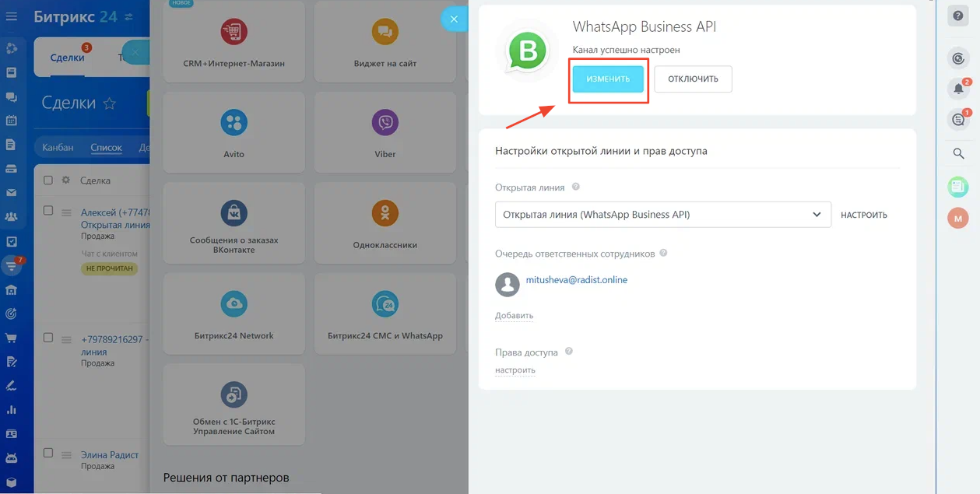The height and width of the screenshot is (494, 980).
Task: Open the help question mark icon
Action: point(958,16)
